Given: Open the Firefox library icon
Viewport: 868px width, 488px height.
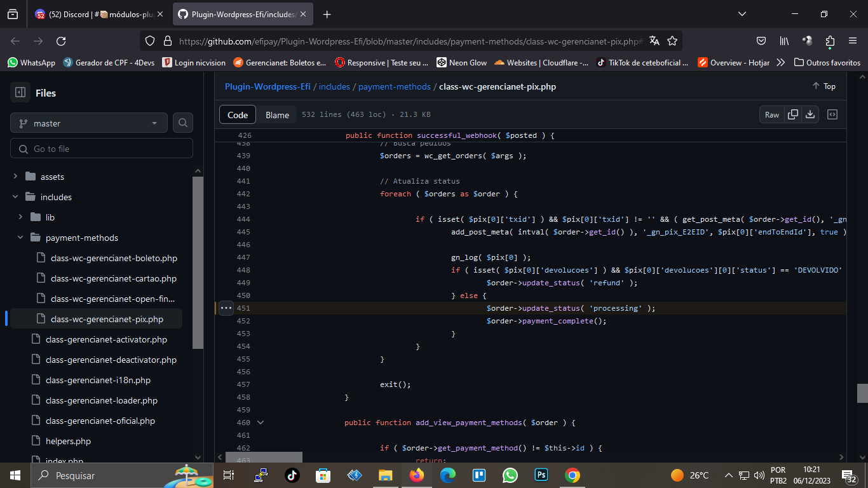Looking at the screenshot, I should [784, 41].
